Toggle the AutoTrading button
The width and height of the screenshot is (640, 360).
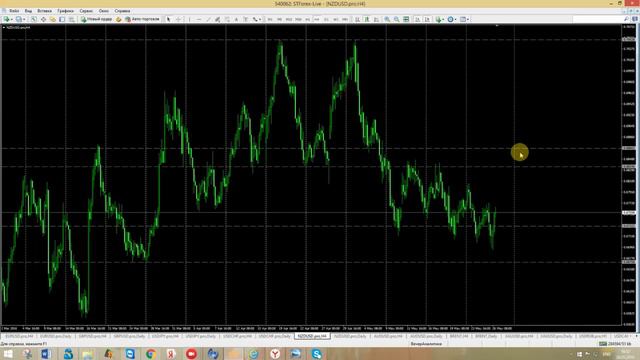(142, 19)
